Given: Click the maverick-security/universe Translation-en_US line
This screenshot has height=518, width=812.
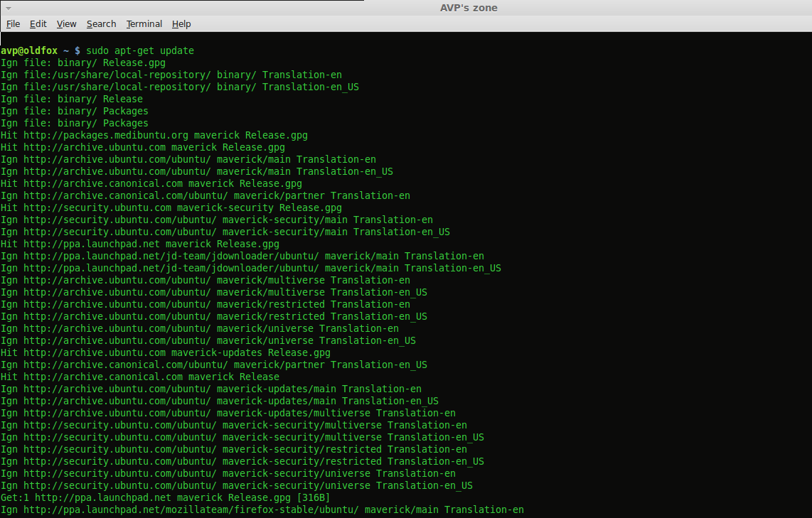Looking at the screenshot, I should click(237, 485).
